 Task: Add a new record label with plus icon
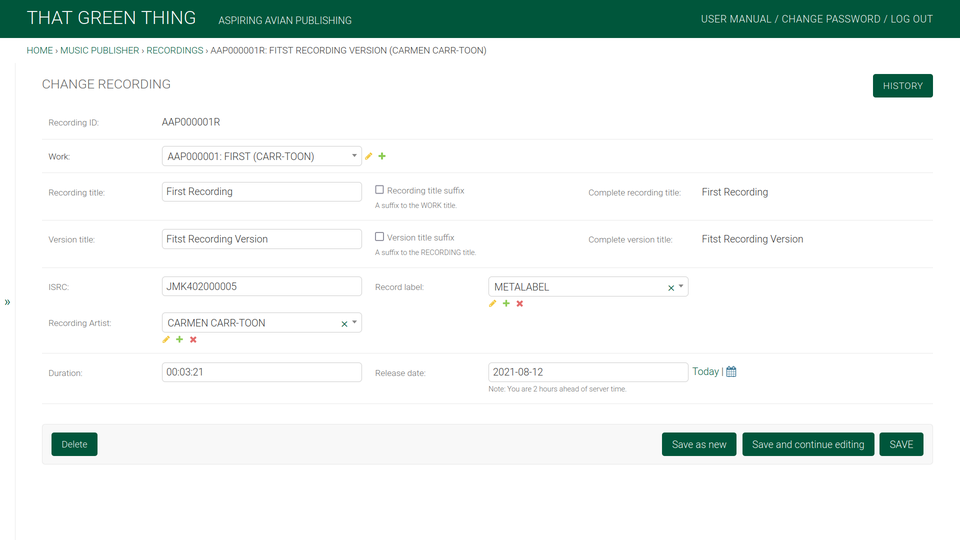506,304
